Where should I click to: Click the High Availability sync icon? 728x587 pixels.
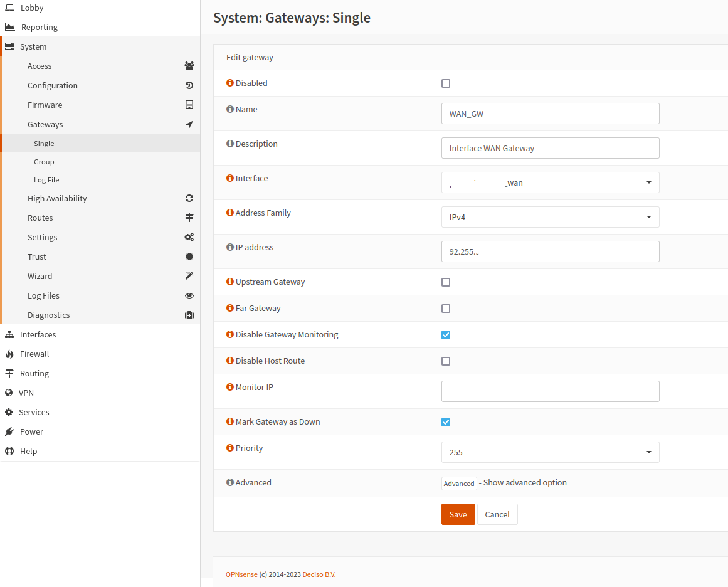189,198
